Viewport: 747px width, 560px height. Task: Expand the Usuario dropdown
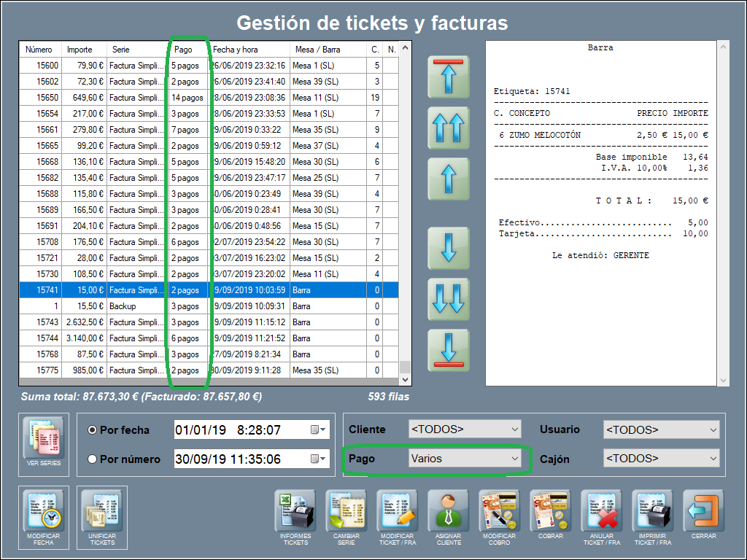[661, 430]
